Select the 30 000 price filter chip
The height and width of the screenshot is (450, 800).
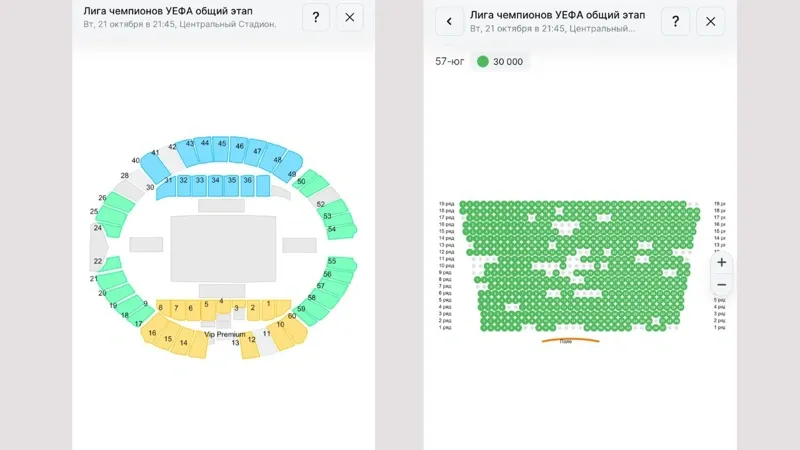[502, 62]
